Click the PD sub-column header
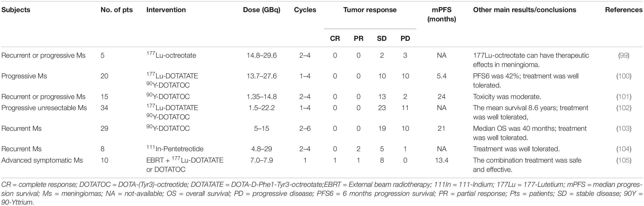 pyautogui.click(x=405, y=38)
